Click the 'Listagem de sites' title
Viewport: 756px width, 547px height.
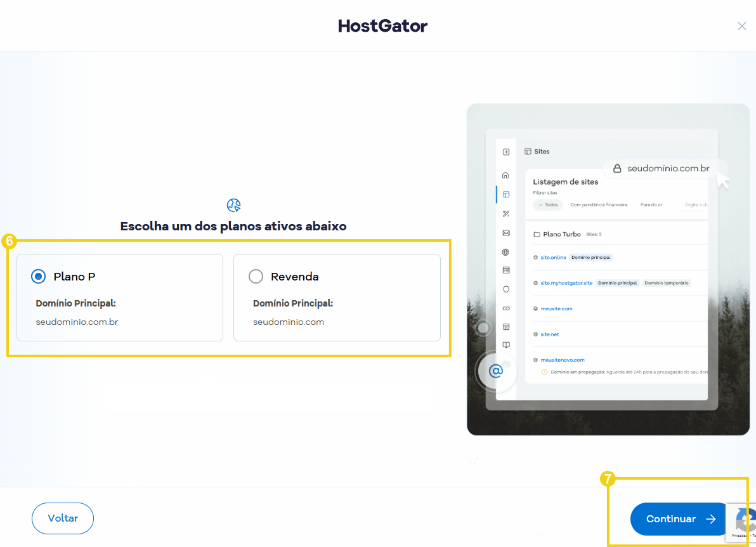pos(566,182)
